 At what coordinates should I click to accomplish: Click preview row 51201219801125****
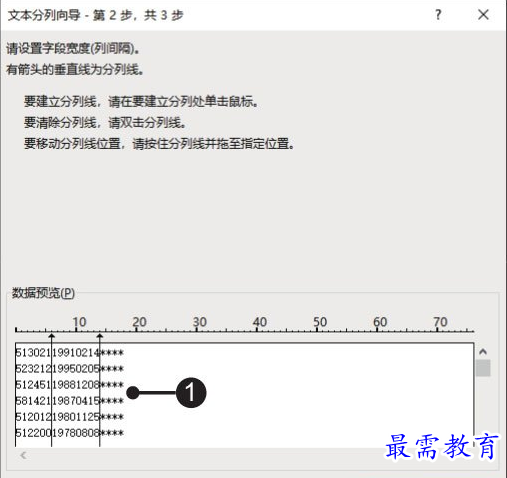(x=70, y=417)
